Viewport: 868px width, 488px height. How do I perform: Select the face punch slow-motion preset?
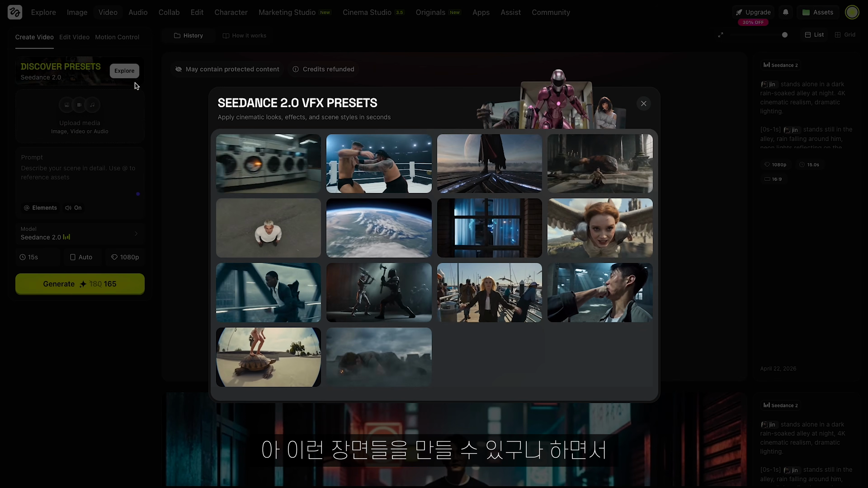[600, 293]
